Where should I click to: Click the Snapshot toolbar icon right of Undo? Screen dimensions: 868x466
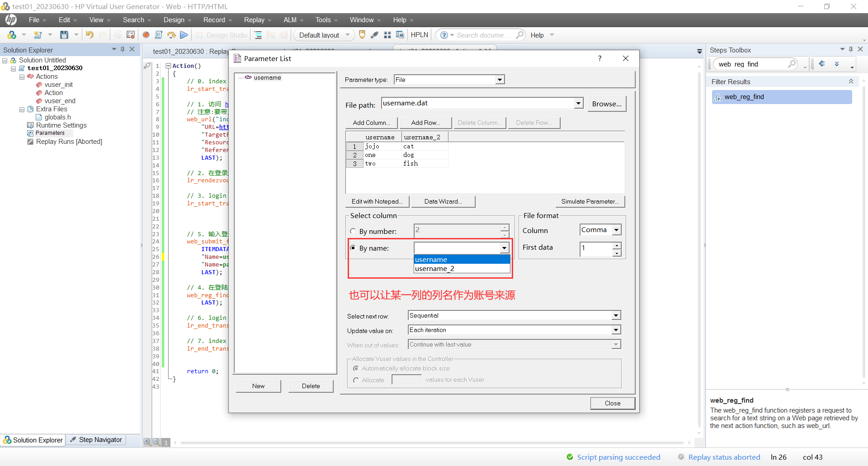tap(131, 35)
